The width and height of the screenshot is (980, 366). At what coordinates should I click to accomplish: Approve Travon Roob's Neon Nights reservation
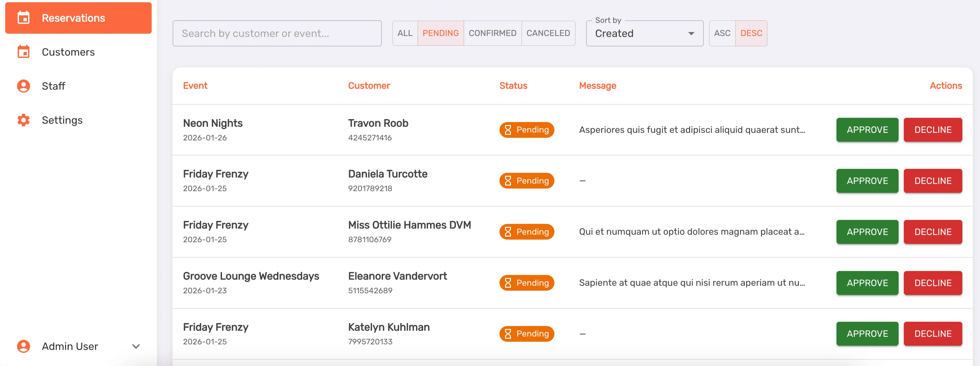(867, 130)
